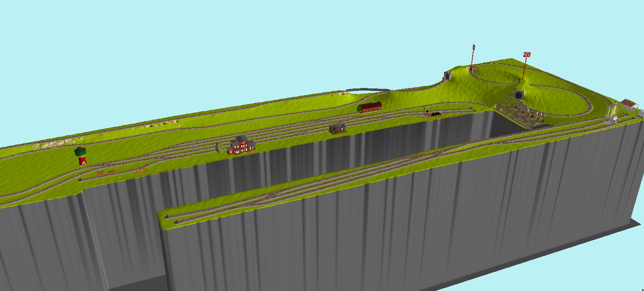Pick the long red engine shed
This screenshot has height=291, width=644.
point(370,107)
